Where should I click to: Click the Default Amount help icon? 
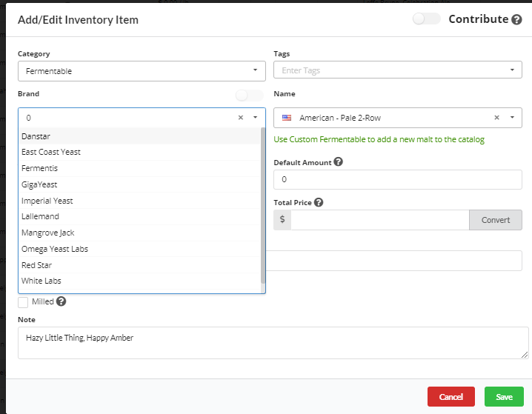point(338,161)
